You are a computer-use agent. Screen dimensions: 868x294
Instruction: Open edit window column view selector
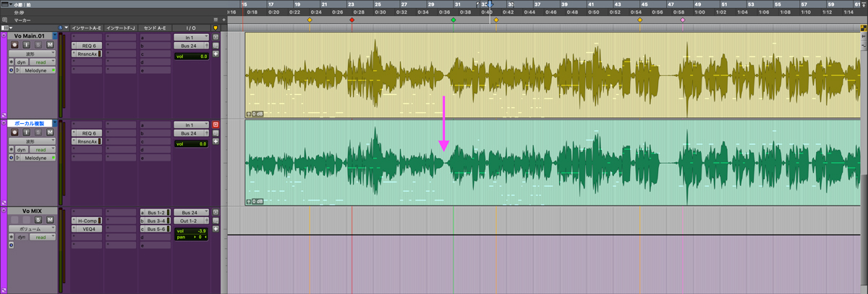click(7, 28)
